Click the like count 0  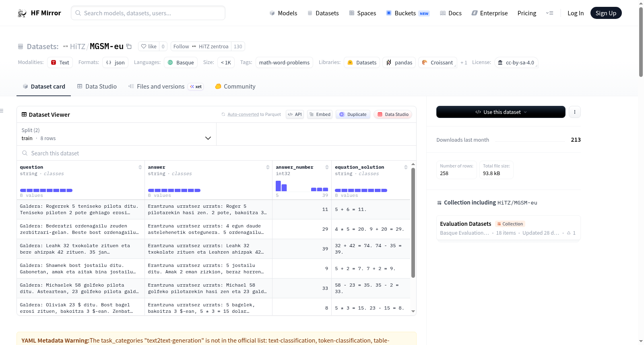pyautogui.click(x=163, y=46)
